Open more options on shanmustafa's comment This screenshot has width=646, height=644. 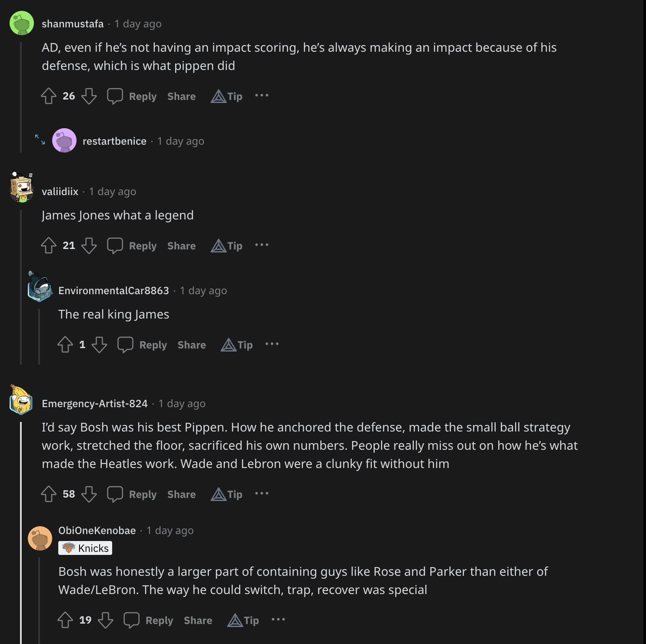point(262,96)
